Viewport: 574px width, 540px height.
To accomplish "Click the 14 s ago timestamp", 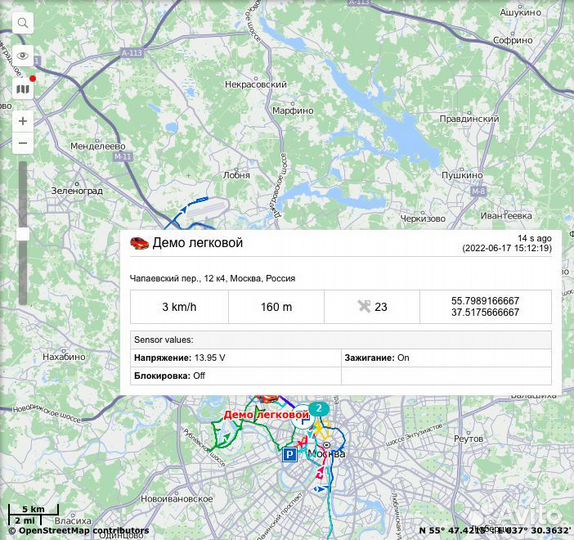I will (534, 238).
